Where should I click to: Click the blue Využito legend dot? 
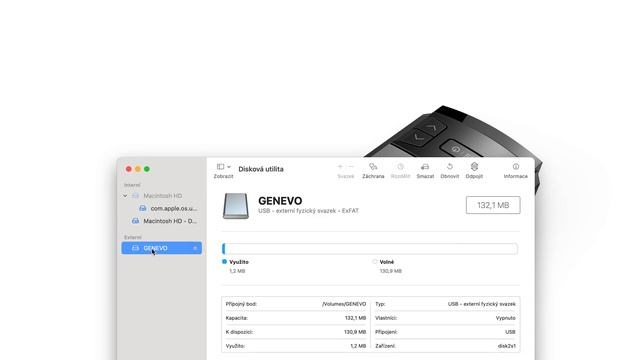point(224,262)
